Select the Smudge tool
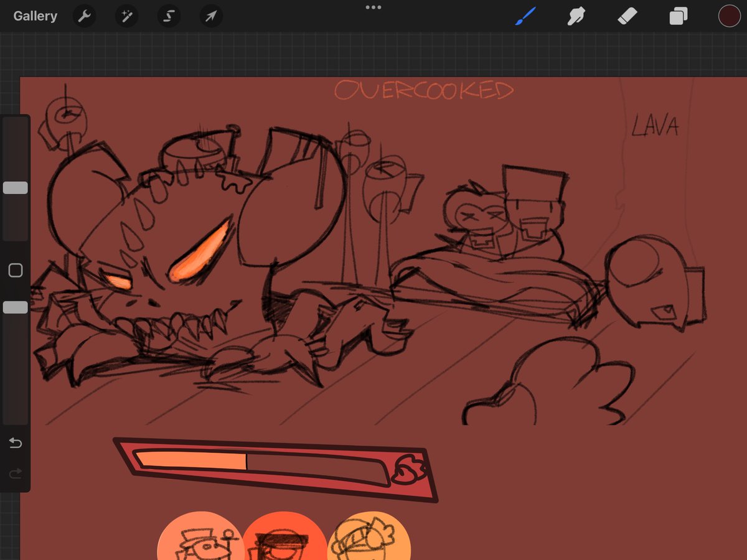 576,16
